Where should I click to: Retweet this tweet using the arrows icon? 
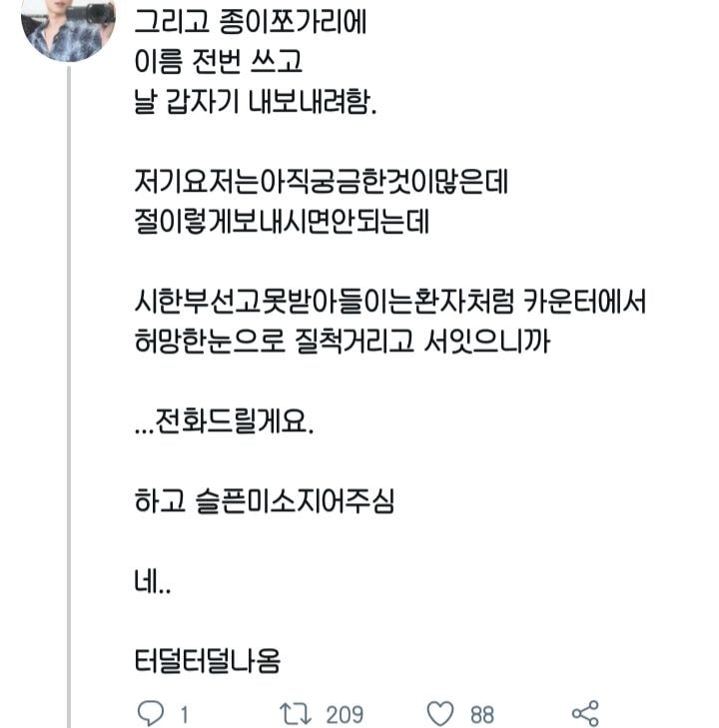point(296,713)
